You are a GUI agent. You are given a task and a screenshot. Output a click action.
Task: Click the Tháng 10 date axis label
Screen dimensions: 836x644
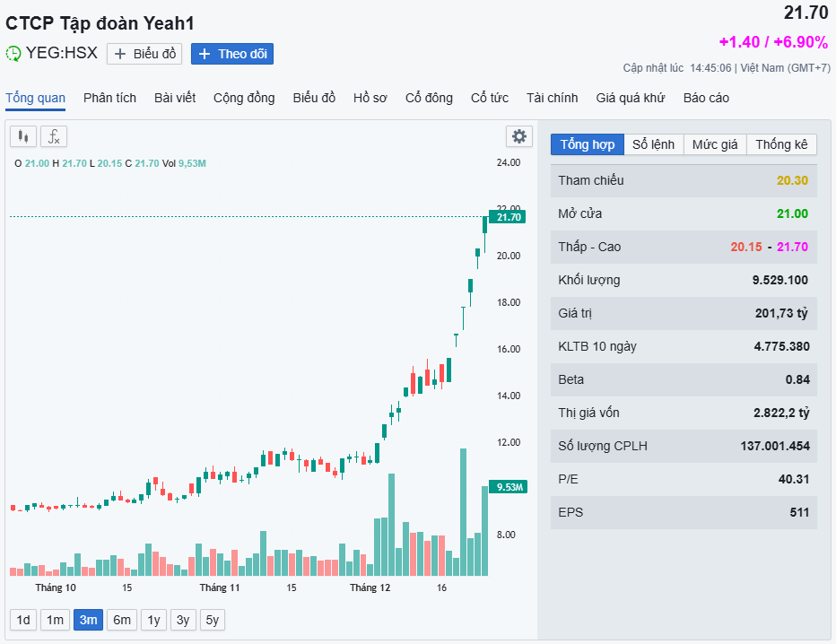56,588
